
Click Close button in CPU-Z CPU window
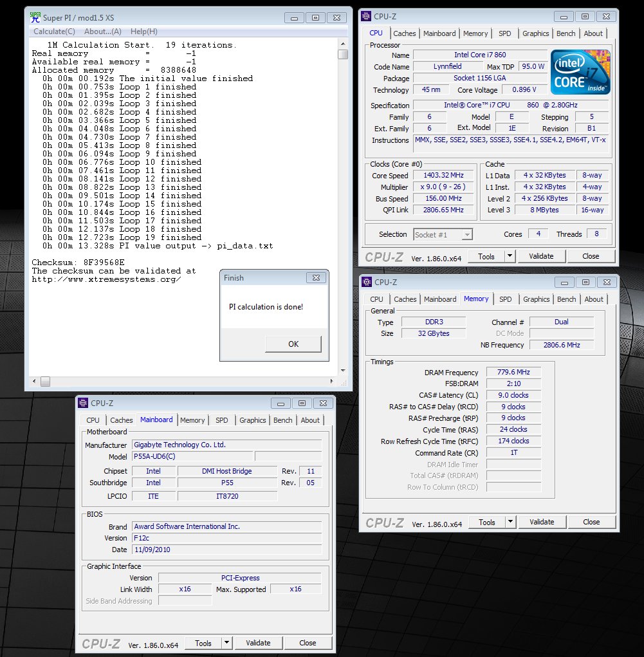tap(591, 256)
